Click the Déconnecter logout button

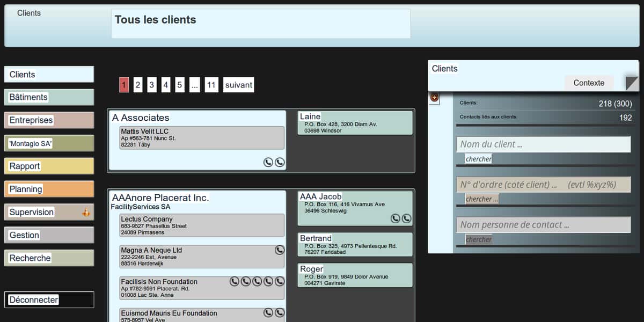(x=49, y=300)
